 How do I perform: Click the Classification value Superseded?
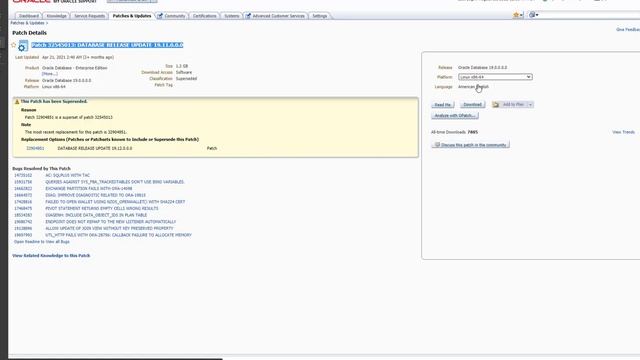[186, 78]
